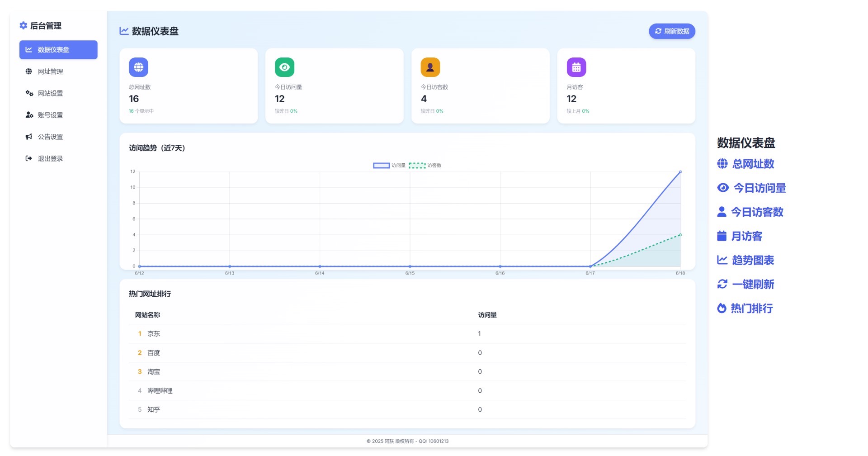The width and height of the screenshot is (868, 456).
Task: Click the refresh icon next to 一键刷新
Action: click(x=722, y=284)
